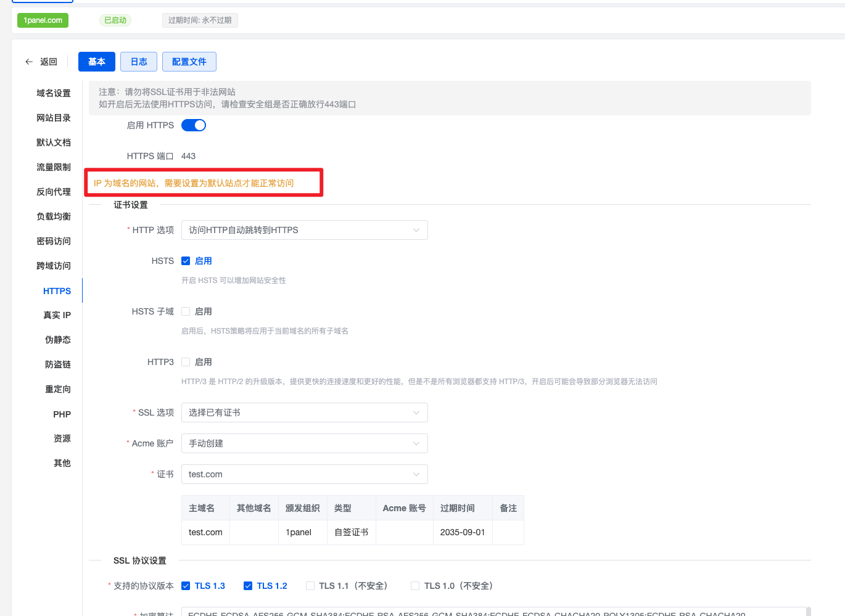
Task: Open the PHP sidebar item
Action: coord(62,414)
